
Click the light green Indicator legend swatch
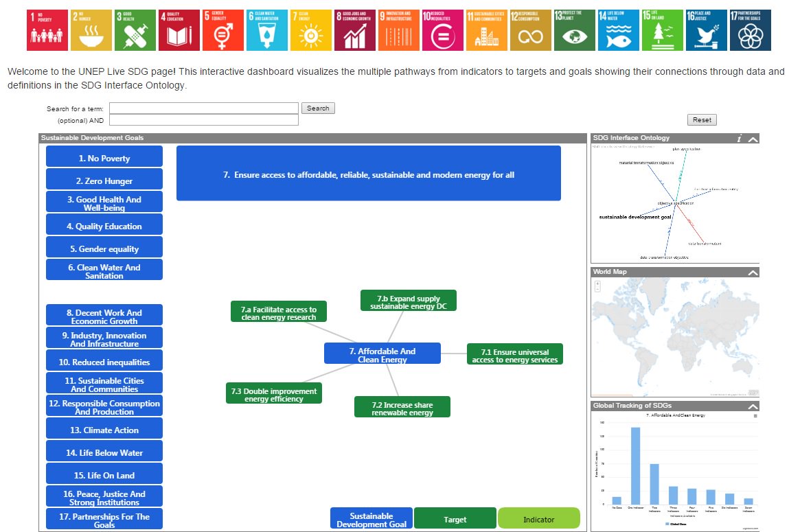tap(539, 518)
